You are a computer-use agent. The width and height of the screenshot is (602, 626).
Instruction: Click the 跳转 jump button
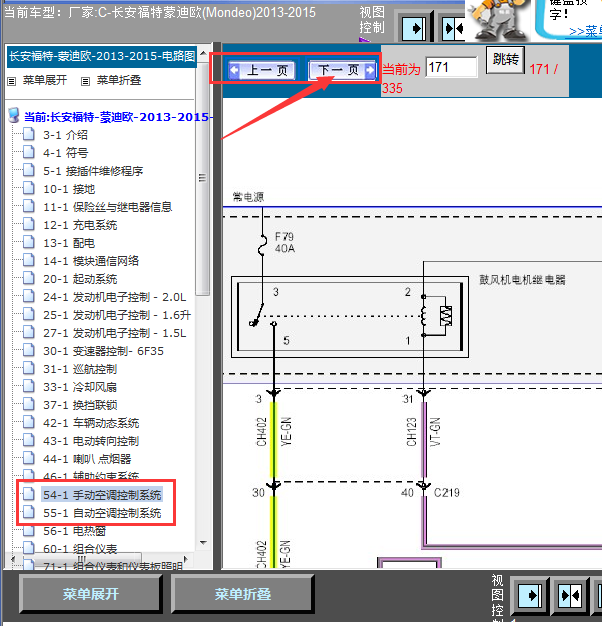(x=505, y=59)
